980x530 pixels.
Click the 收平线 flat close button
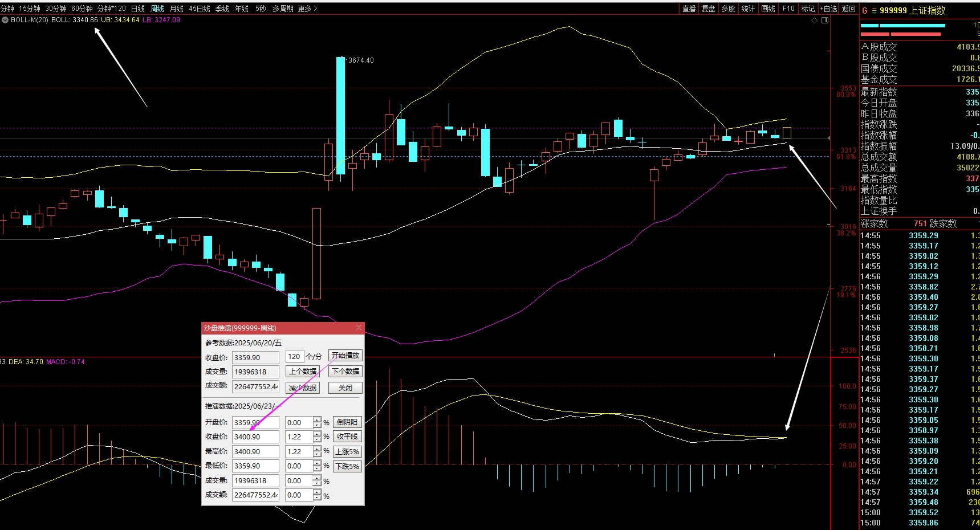tap(347, 437)
